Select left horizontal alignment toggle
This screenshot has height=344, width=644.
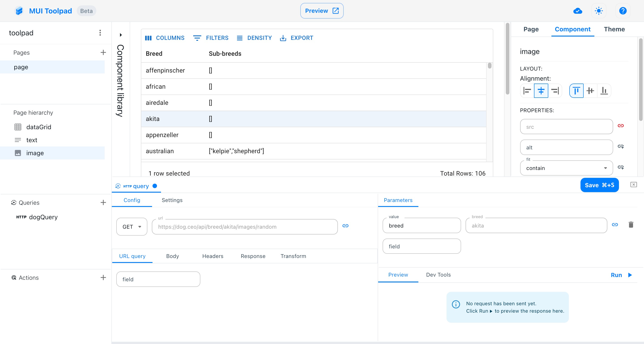[527, 91]
